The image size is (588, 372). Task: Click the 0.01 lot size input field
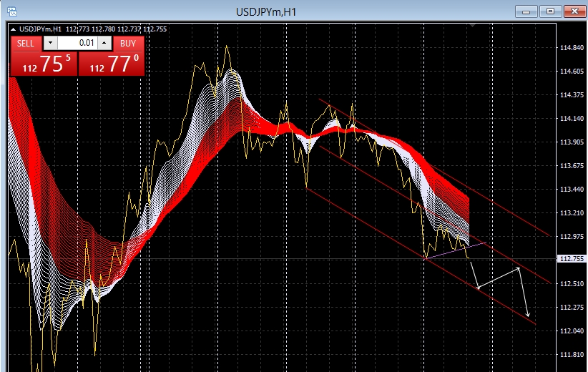(x=77, y=43)
